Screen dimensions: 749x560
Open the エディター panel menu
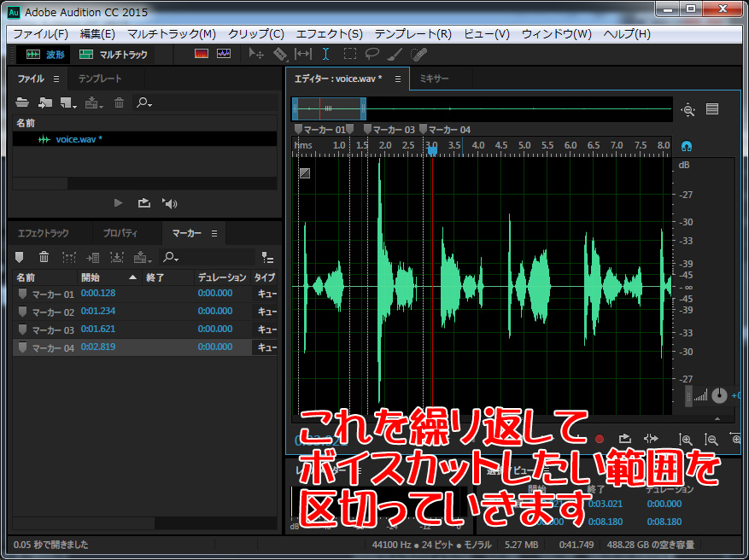pos(398,79)
